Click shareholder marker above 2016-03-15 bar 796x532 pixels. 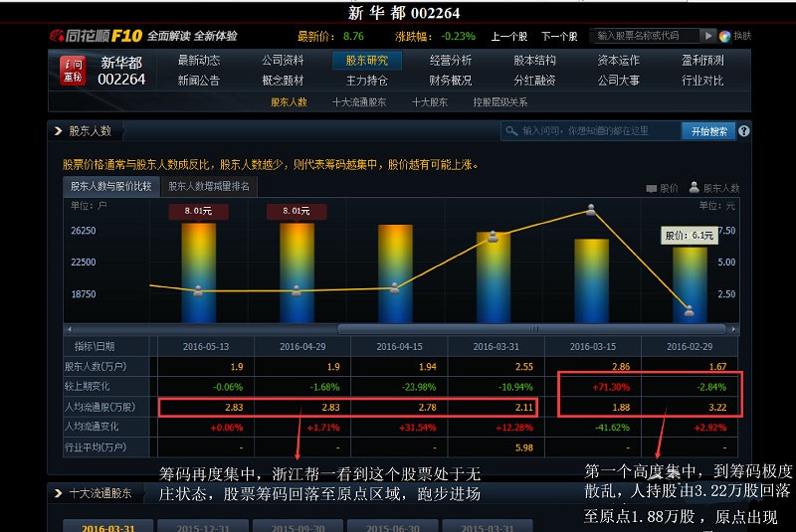coord(590,210)
